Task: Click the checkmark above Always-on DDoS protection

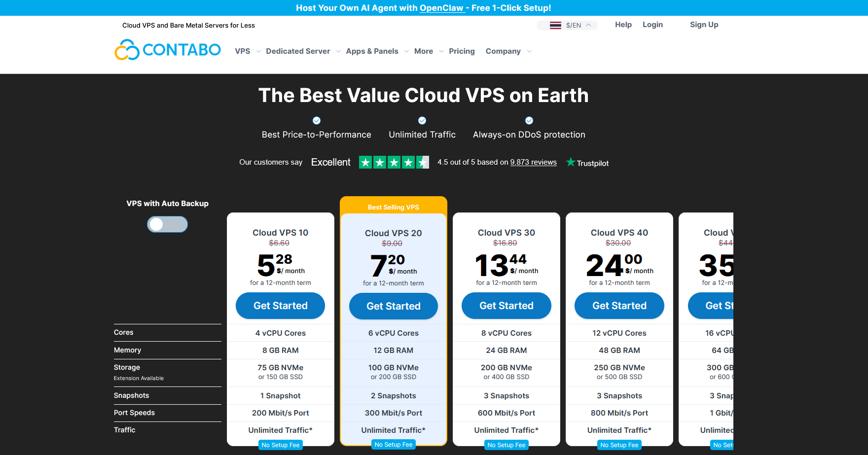Action: tap(529, 121)
